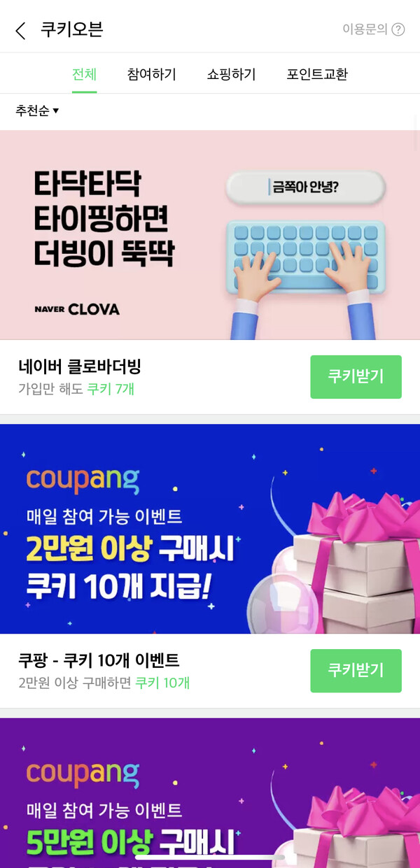Tap the NAVER CLOVA logo in banner
The height and width of the screenshot is (868, 420).
click(77, 309)
